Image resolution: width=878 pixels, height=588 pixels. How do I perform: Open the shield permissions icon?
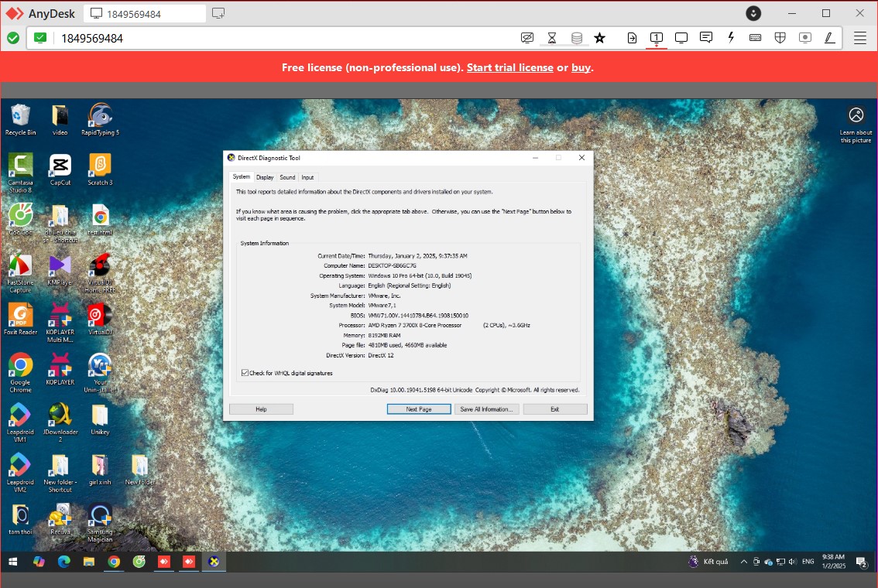point(780,38)
